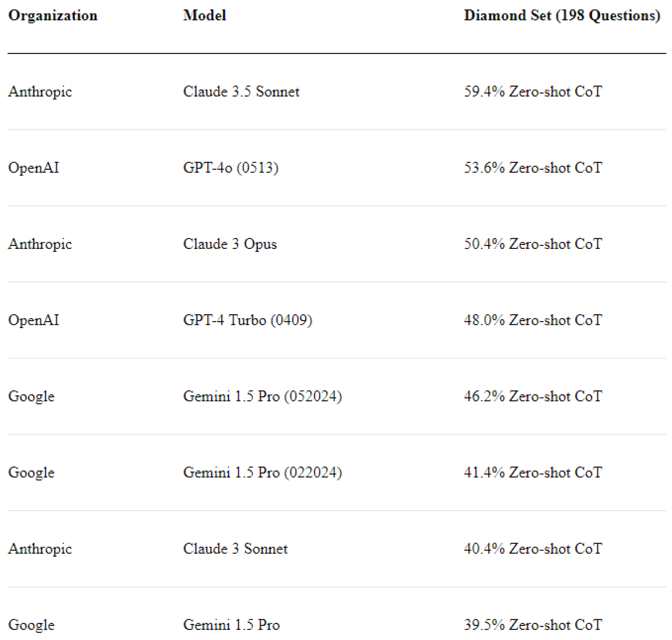Select the 40.4% Zero-shot CoT score
The width and height of the screenshot is (672, 640).
[533, 548]
